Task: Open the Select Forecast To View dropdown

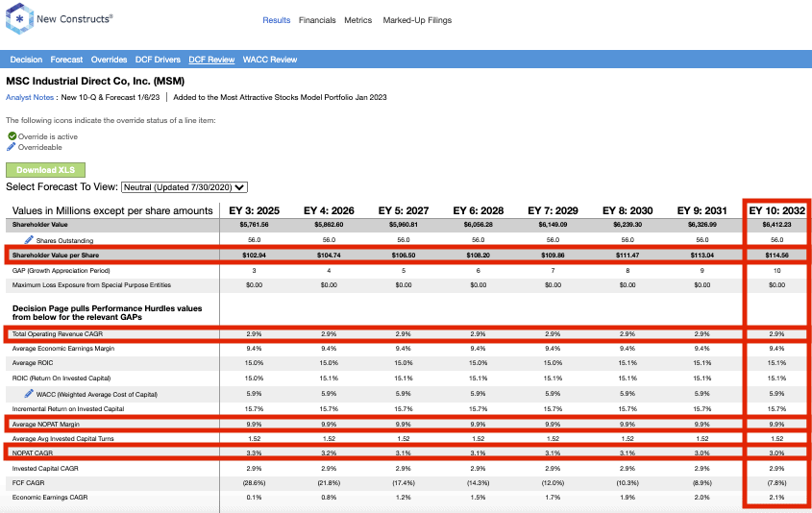Action: tap(185, 187)
